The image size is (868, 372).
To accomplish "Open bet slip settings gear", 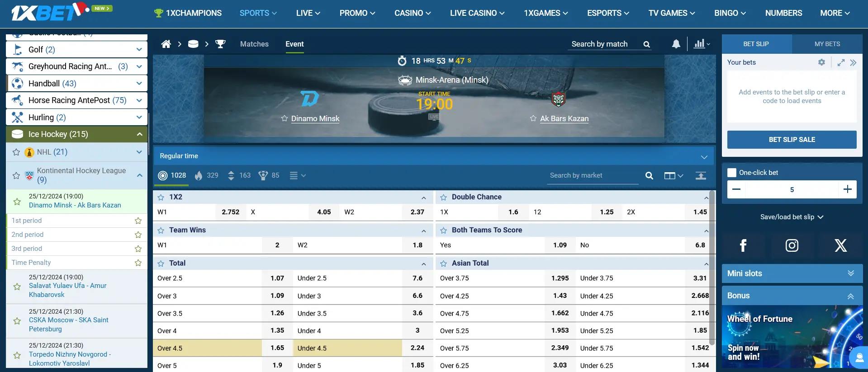I will (821, 62).
